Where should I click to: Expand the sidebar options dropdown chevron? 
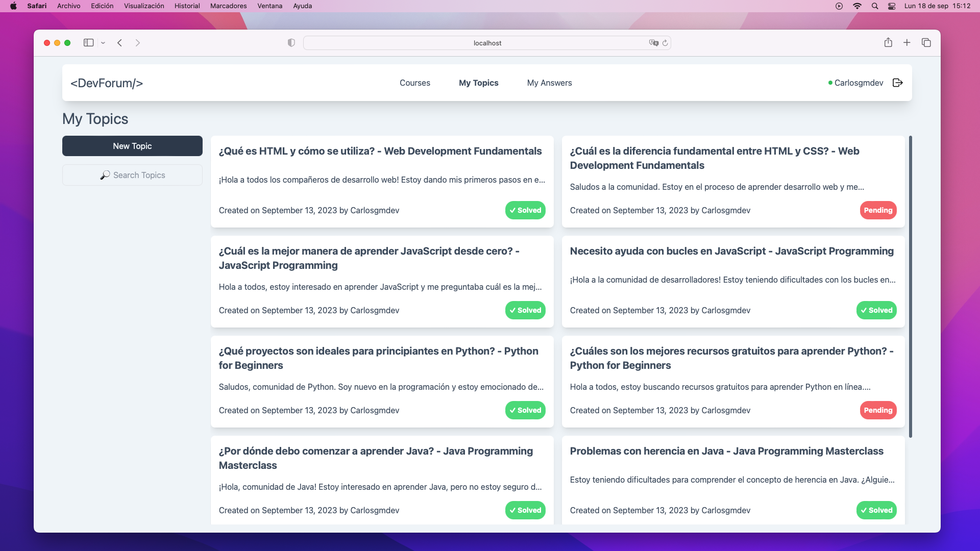pyautogui.click(x=103, y=43)
